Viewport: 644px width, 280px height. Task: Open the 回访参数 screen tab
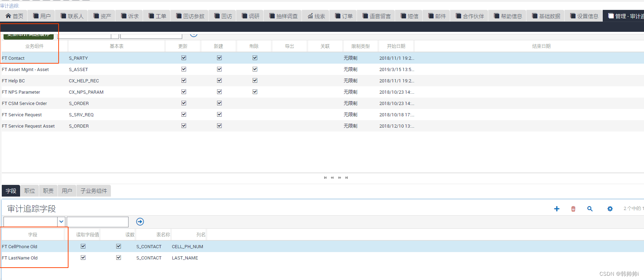(x=190, y=16)
